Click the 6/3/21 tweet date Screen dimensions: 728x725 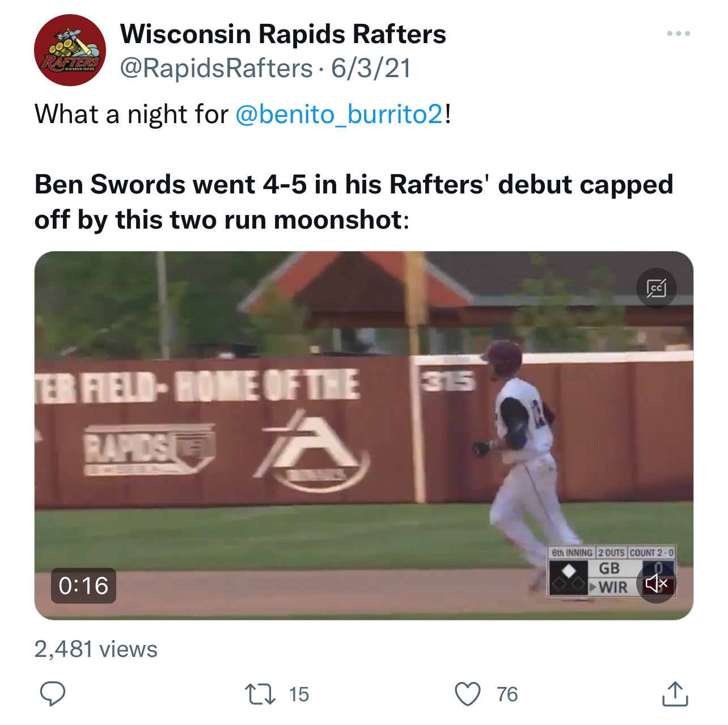pos(371,69)
